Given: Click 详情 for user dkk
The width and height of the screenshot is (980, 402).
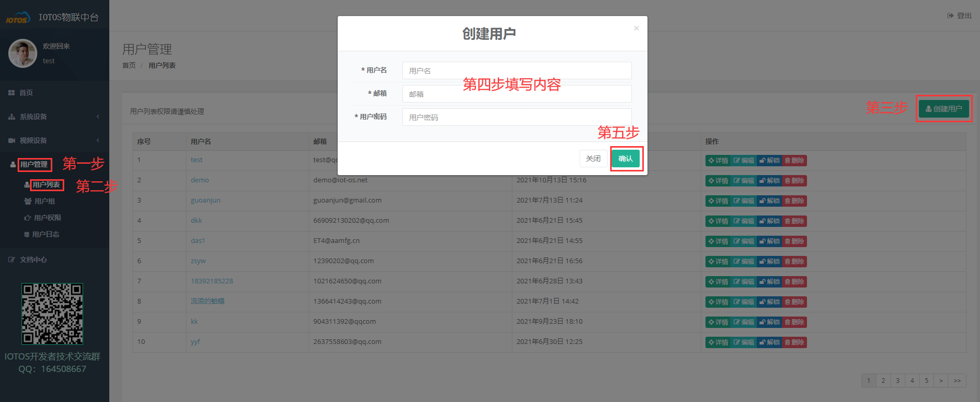Looking at the screenshot, I should click(x=718, y=221).
